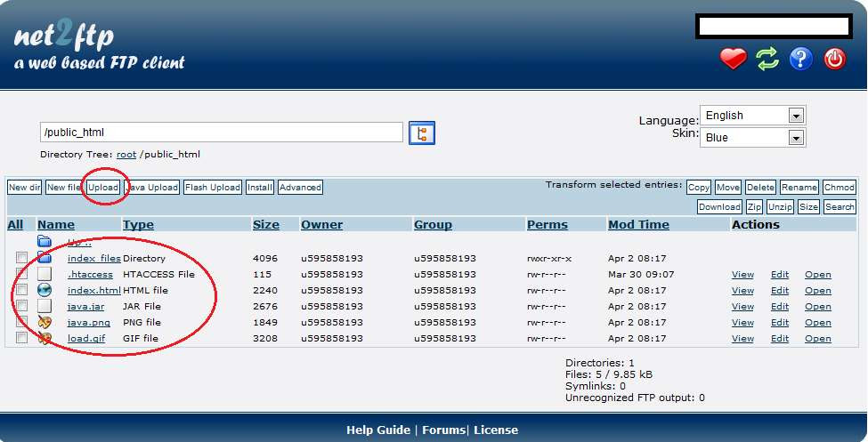Open the index_files directory link
Image resolution: width=868 pixels, height=442 pixels.
tap(94, 258)
